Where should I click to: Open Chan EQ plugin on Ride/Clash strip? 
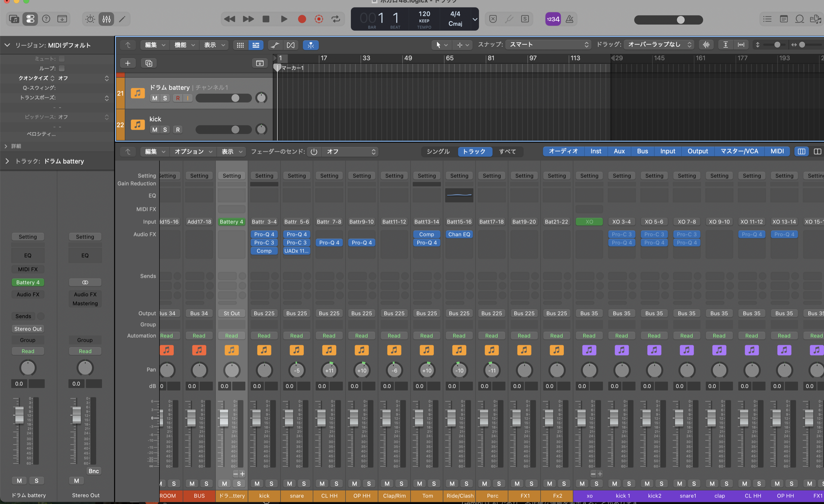pyautogui.click(x=459, y=234)
